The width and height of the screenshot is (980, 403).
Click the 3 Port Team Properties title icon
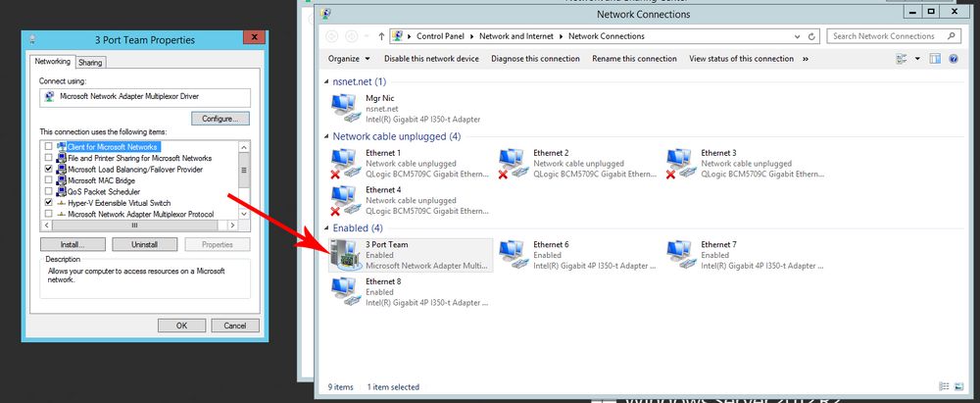(x=32, y=39)
